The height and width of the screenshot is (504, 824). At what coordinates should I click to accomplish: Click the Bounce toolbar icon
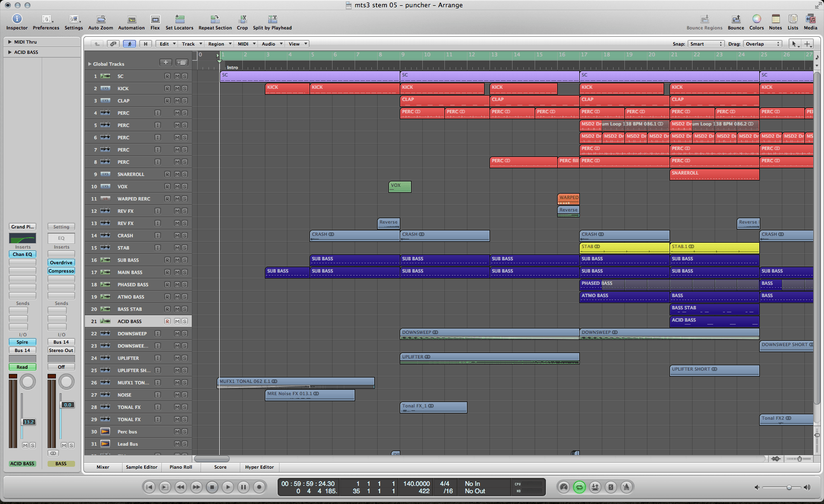[x=736, y=19]
